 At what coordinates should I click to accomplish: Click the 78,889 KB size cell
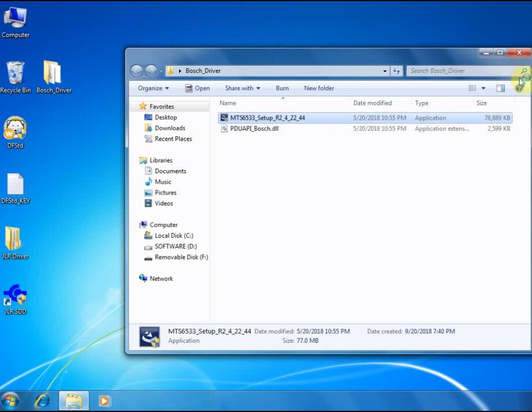(x=497, y=117)
